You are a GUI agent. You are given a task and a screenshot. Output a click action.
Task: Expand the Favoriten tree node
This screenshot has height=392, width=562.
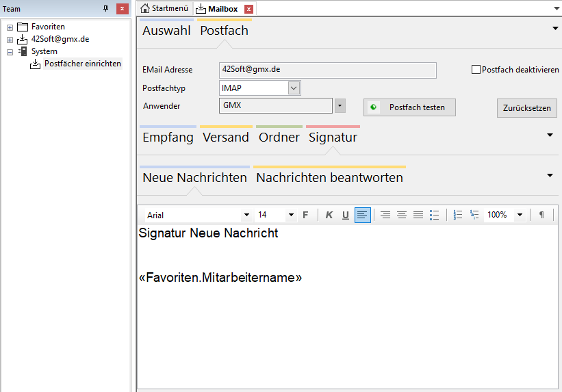click(x=10, y=27)
